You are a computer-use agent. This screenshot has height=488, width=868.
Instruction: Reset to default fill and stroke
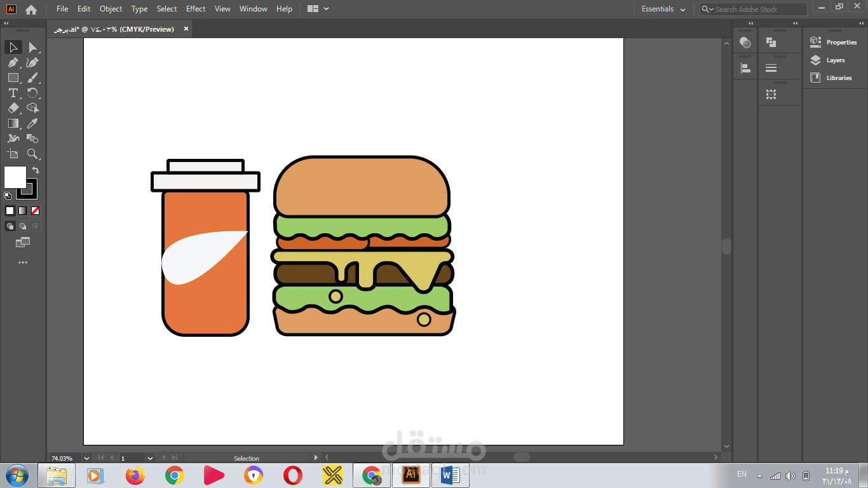8,196
